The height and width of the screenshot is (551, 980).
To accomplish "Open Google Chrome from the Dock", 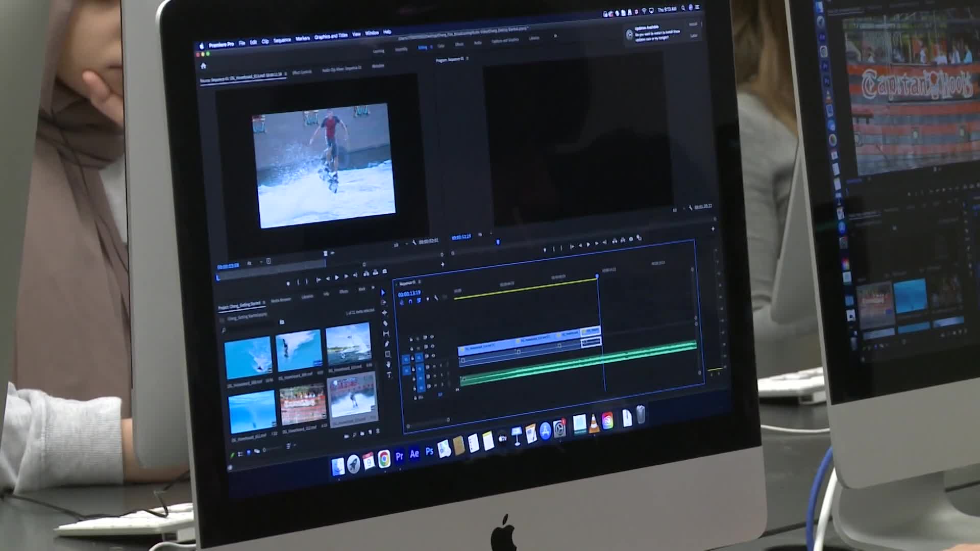I will click(x=384, y=459).
